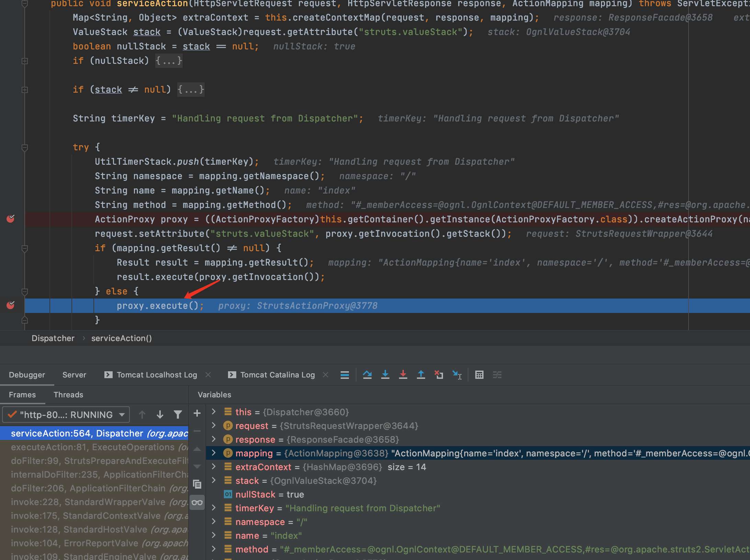Screen dimensions: 750x560
Task: Select the internalDoFilter:235 ApplicationFilterChain frame
Action: [x=94, y=475]
